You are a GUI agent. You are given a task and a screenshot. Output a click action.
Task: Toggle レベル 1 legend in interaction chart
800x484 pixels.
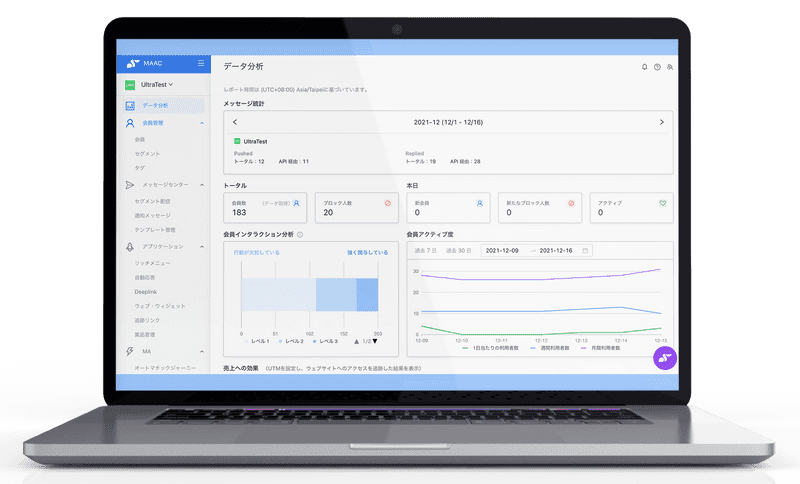[x=257, y=341]
